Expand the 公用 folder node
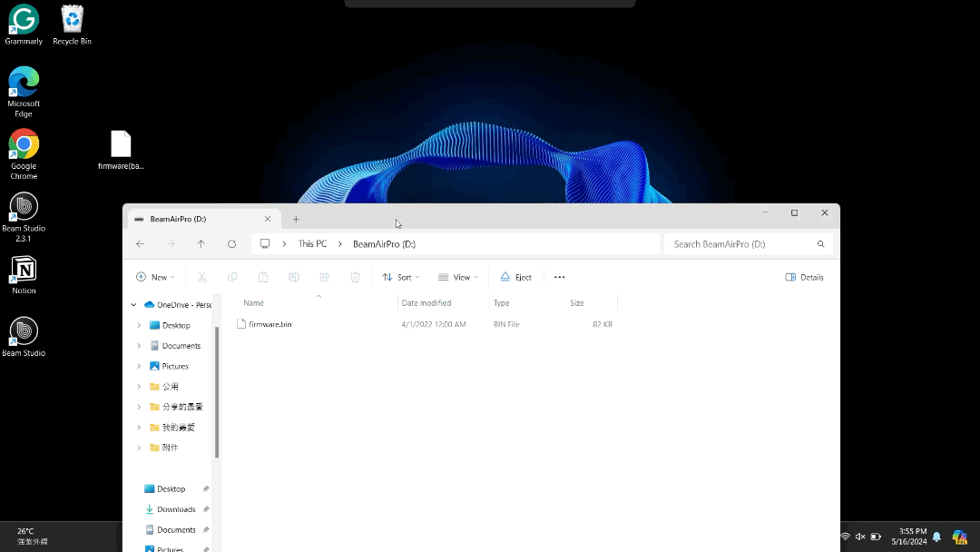The width and height of the screenshot is (980, 552). (x=139, y=387)
